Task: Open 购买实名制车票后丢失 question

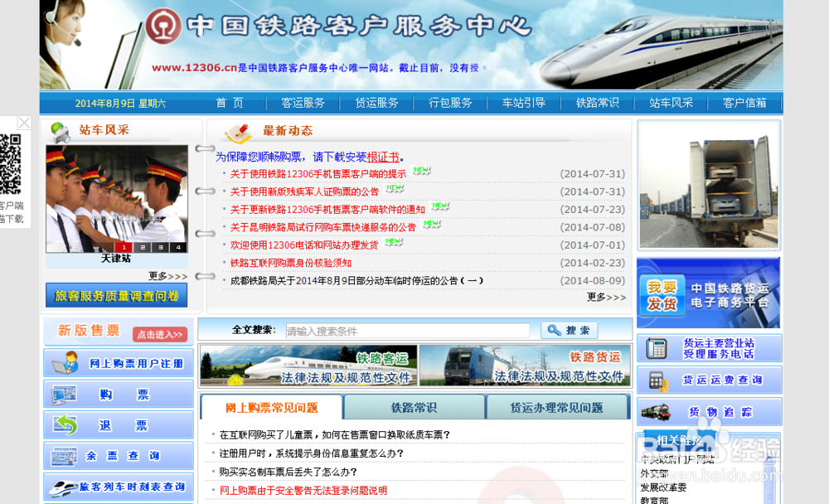Action: click(288, 472)
